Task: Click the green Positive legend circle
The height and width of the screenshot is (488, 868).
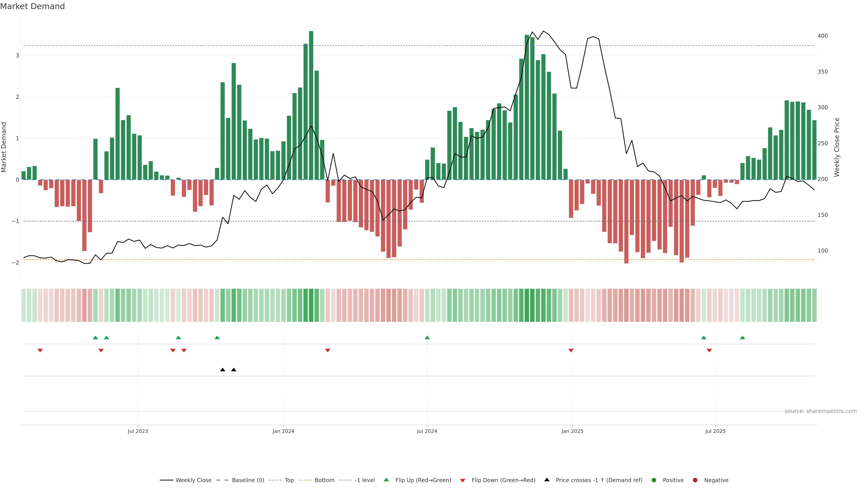Action: coord(654,480)
